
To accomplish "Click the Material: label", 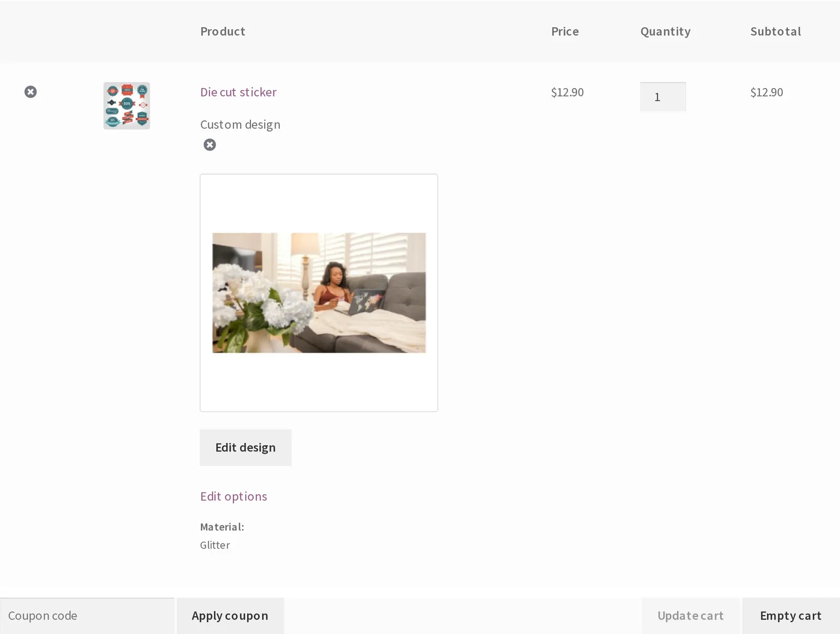I will (x=222, y=527).
